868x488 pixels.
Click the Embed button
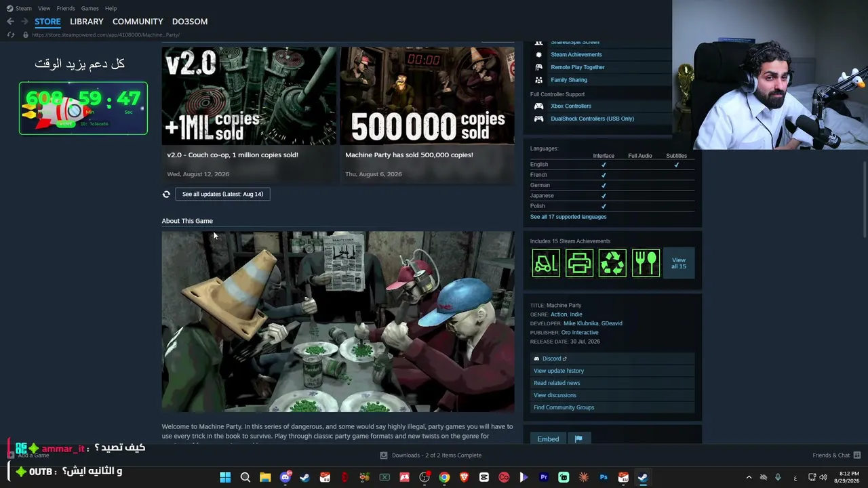click(548, 439)
